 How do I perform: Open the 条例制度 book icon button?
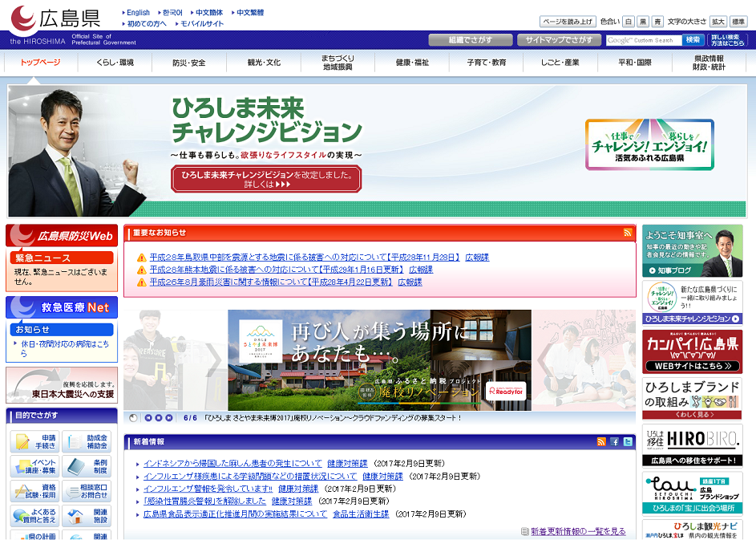(87, 466)
